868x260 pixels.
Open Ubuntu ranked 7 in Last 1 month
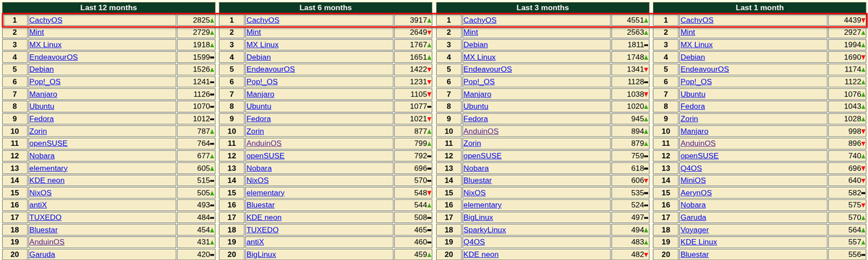pyautogui.click(x=693, y=94)
